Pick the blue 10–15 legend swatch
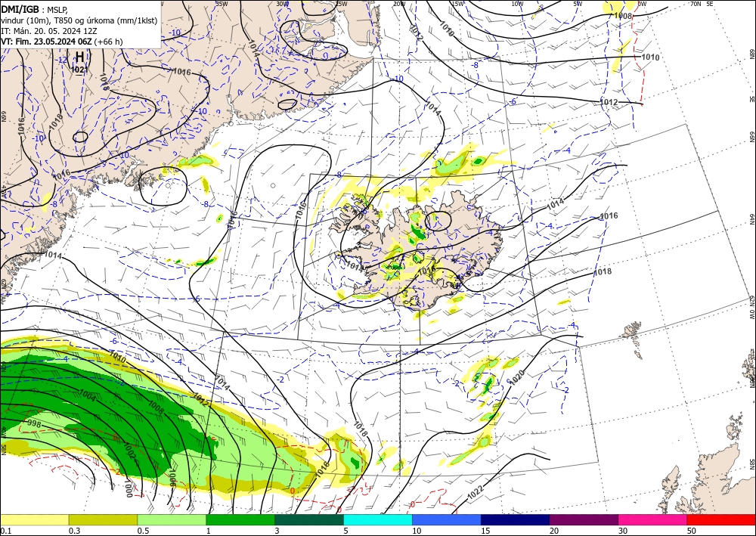Viewport: 756px width, 536px height. [447, 519]
